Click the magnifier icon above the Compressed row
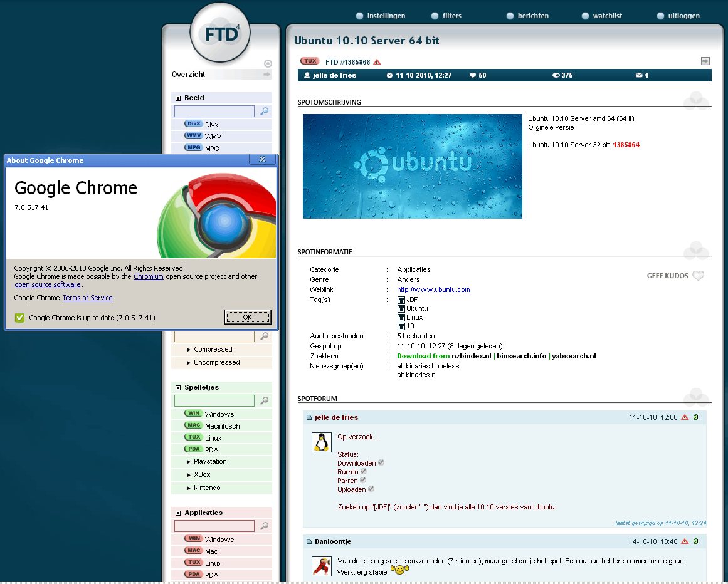Screen dimensions: 728x584 [x=264, y=336]
